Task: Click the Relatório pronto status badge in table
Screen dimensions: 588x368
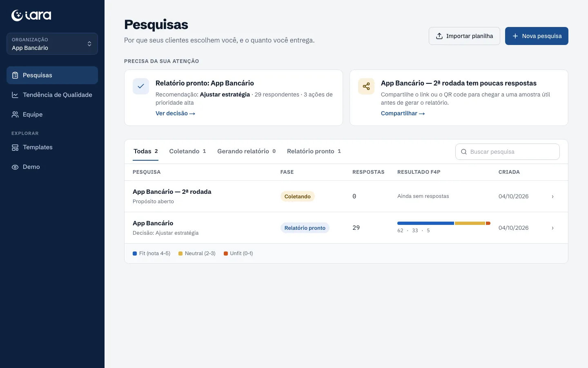Action: pyautogui.click(x=305, y=228)
